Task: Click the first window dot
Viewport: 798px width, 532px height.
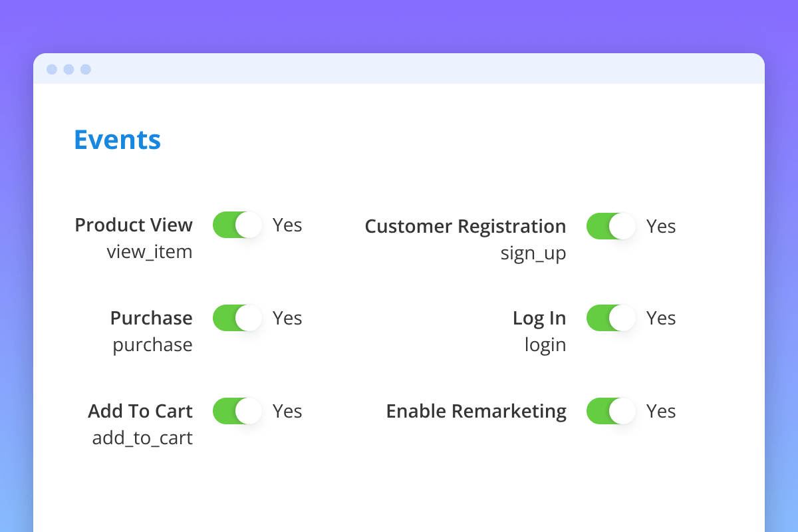Action: click(x=52, y=69)
